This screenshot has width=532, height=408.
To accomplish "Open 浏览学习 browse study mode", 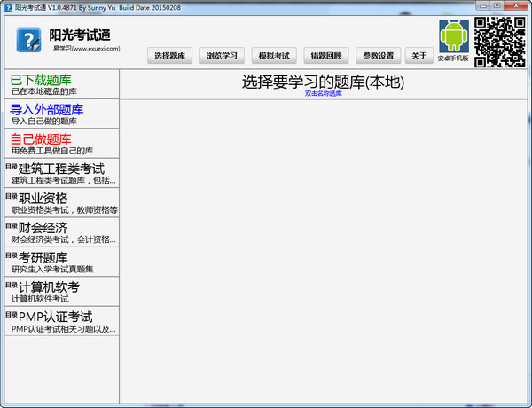I will point(222,56).
